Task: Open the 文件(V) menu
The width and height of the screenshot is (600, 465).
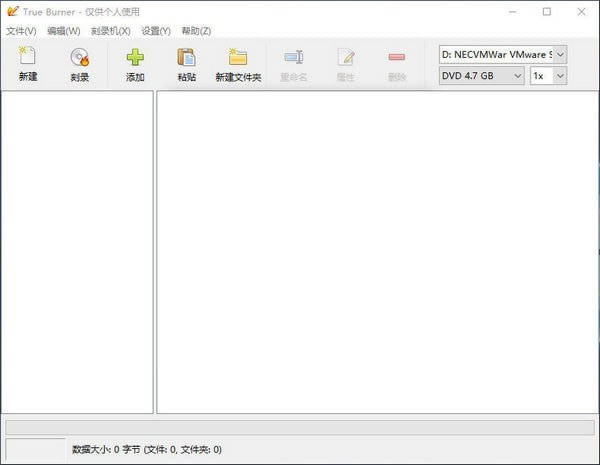Action: tap(21, 31)
